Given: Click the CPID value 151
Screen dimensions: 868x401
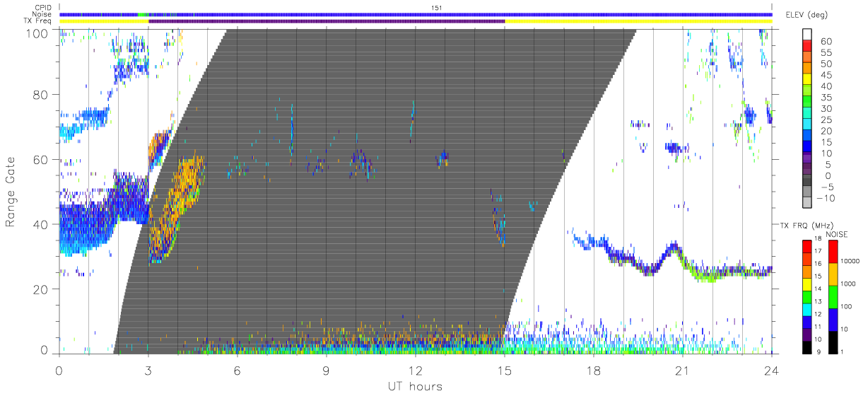Looking at the screenshot, I should 436,7.
